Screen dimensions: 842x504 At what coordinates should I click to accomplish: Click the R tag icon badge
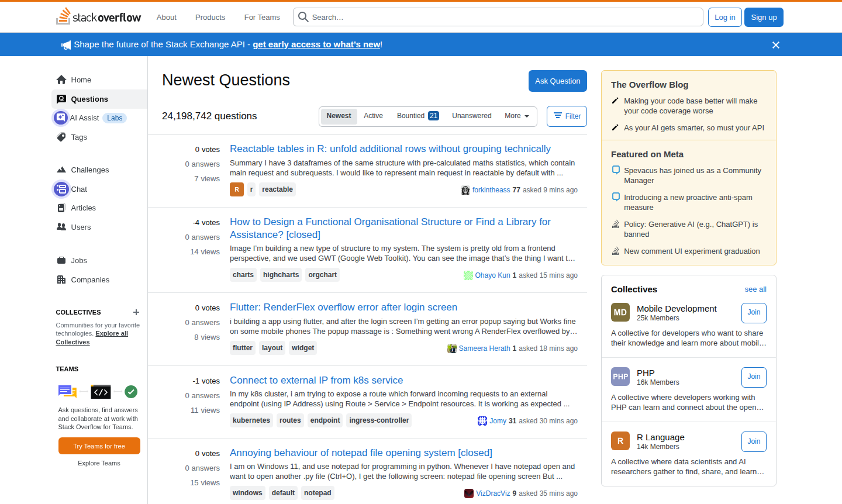(237, 189)
